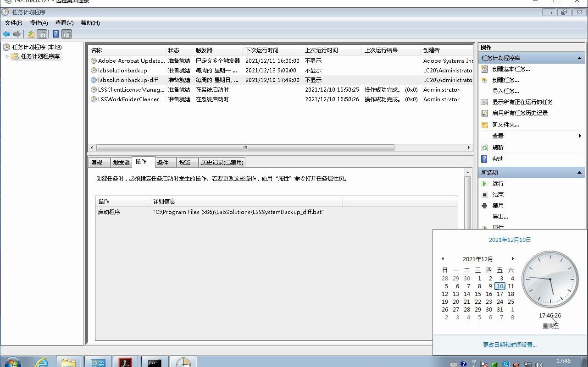Viewport: 588px width, 367px height.
Task: Open Help using the question mark toolbar icon
Action: 55,33
